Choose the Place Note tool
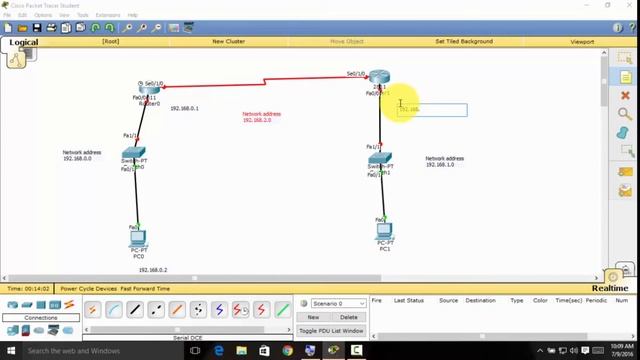The height and width of the screenshot is (360, 640). click(625, 77)
